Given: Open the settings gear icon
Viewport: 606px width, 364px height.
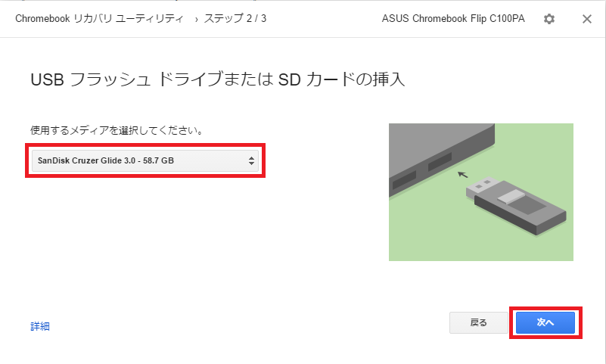Looking at the screenshot, I should coord(549,19).
